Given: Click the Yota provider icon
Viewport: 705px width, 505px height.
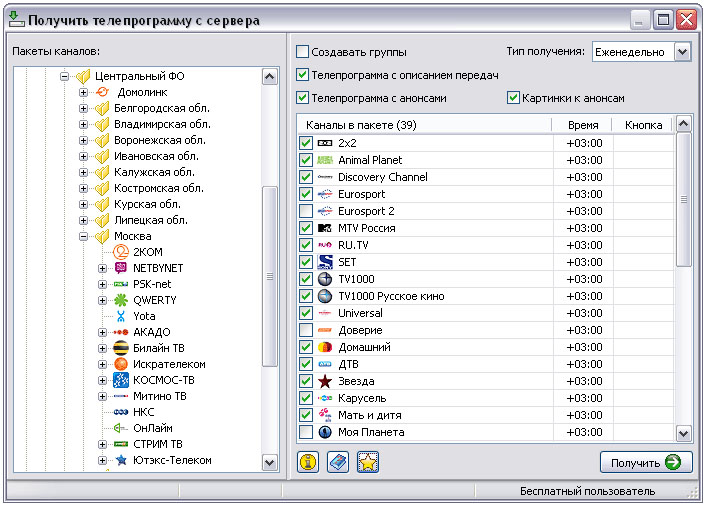Looking at the screenshot, I should [x=120, y=316].
